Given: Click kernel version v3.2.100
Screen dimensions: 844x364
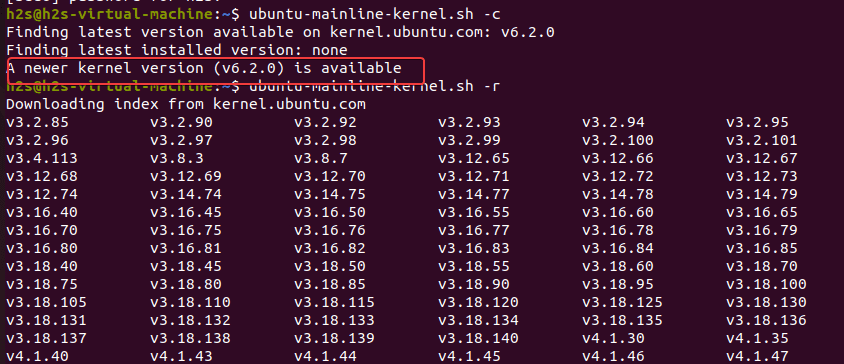Looking at the screenshot, I should pyautogui.click(x=618, y=141).
